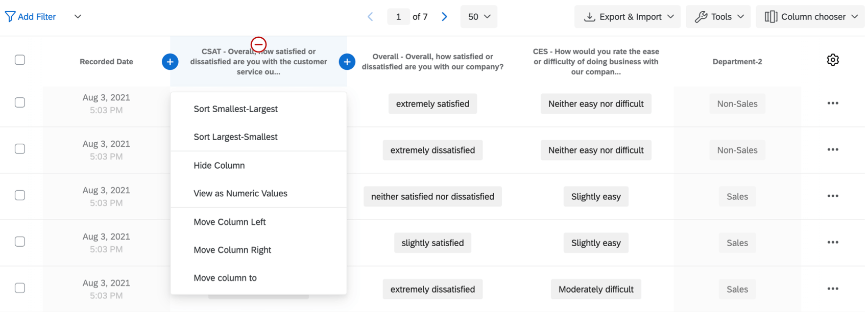The width and height of the screenshot is (868, 312).
Task: Open the page size dropdown showing 50
Action: [478, 16]
